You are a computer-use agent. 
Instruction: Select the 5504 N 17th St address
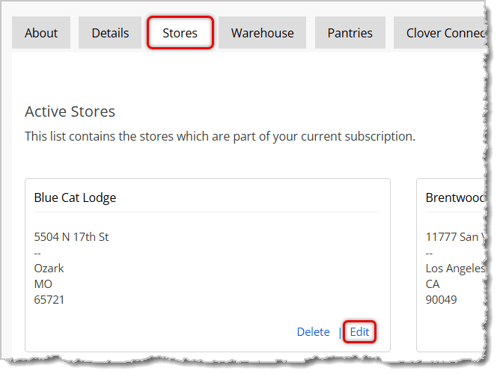tap(71, 237)
